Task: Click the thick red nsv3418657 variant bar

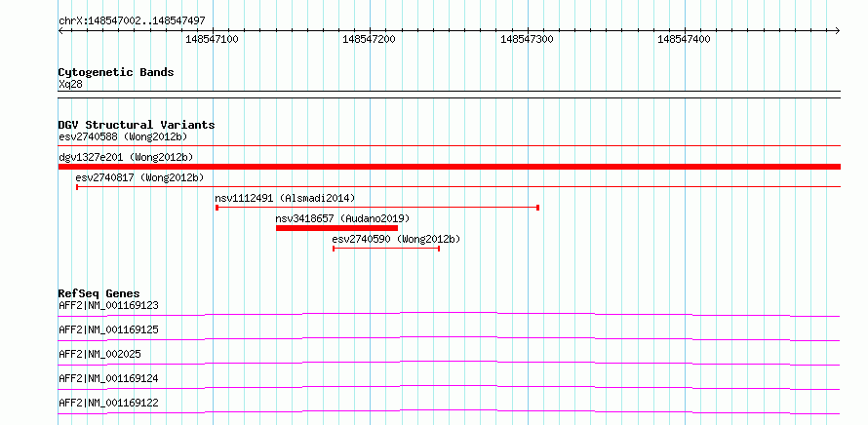Action: [x=336, y=228]
